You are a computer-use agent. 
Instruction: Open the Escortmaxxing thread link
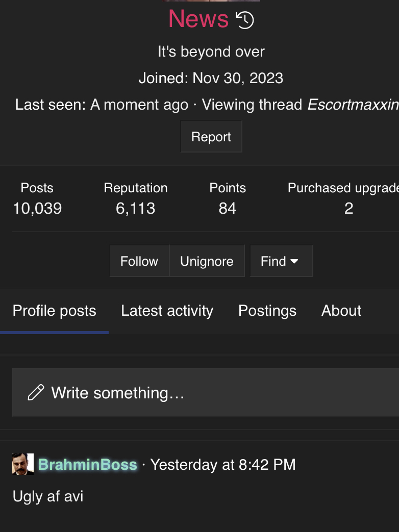353,105
